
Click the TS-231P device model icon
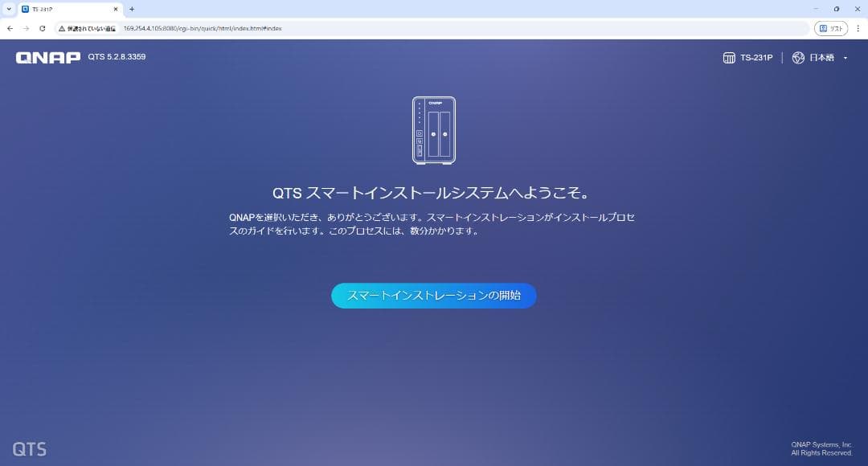[x=729, y=58]
